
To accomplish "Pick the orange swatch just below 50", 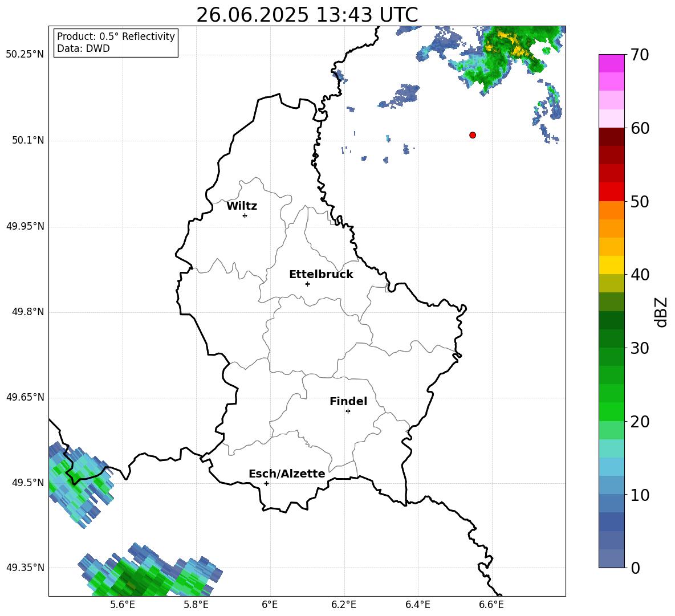I will [611, 210].
